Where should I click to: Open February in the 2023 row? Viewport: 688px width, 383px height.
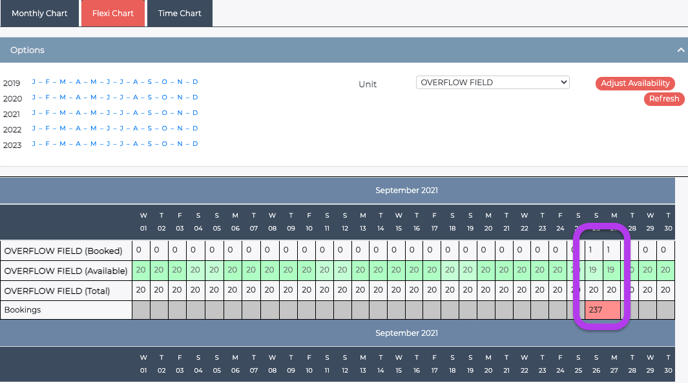click(47, 144)
